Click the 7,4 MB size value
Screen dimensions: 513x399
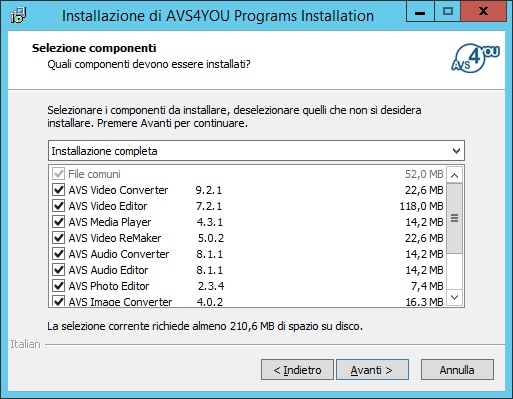[427, 286]
